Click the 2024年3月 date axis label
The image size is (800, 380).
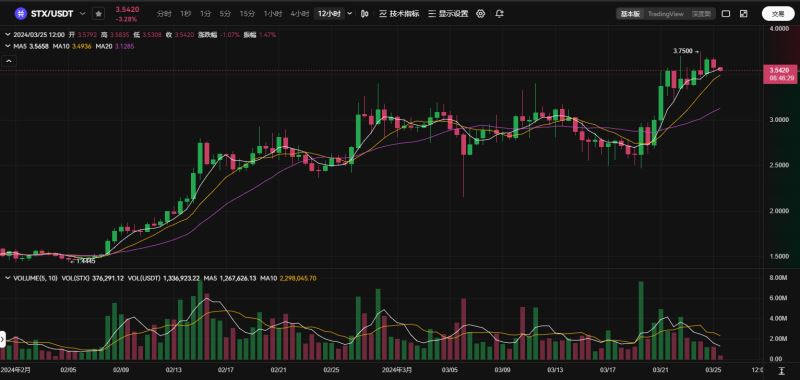coord(397,369)
